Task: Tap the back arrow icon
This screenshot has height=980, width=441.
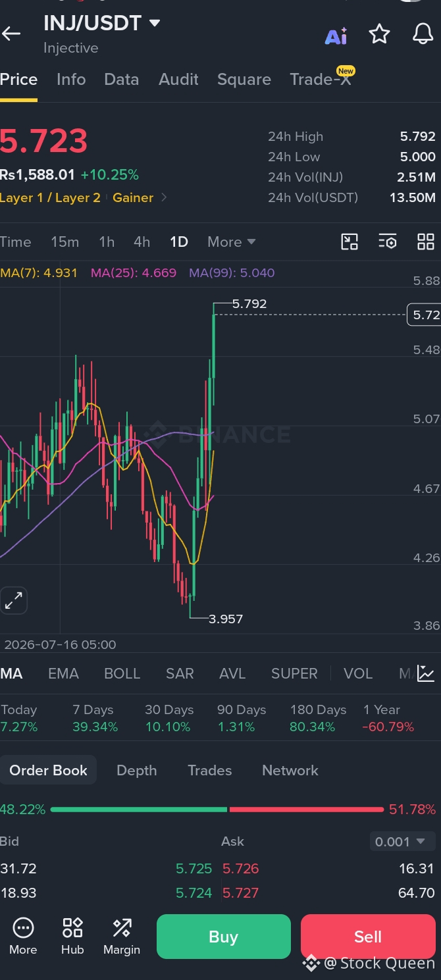Action: [x=11, y=34]
